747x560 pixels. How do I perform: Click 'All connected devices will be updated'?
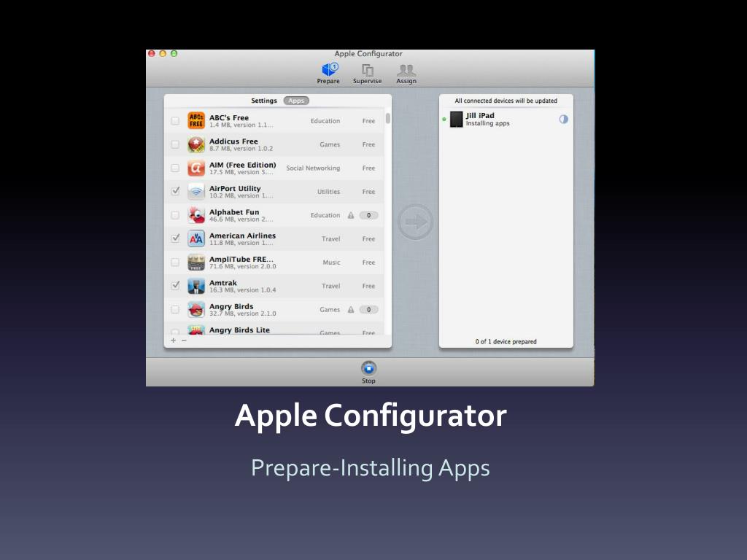[x=506, y=101]
